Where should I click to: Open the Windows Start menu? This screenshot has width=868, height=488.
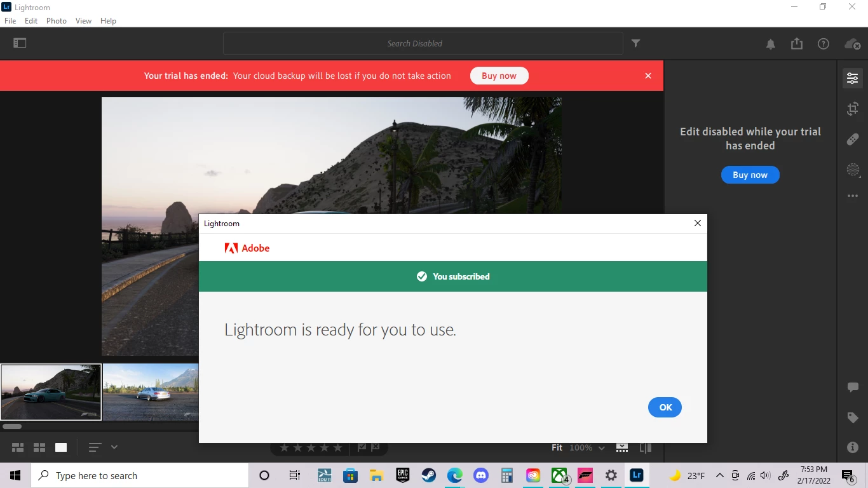[x=15, y=475]
